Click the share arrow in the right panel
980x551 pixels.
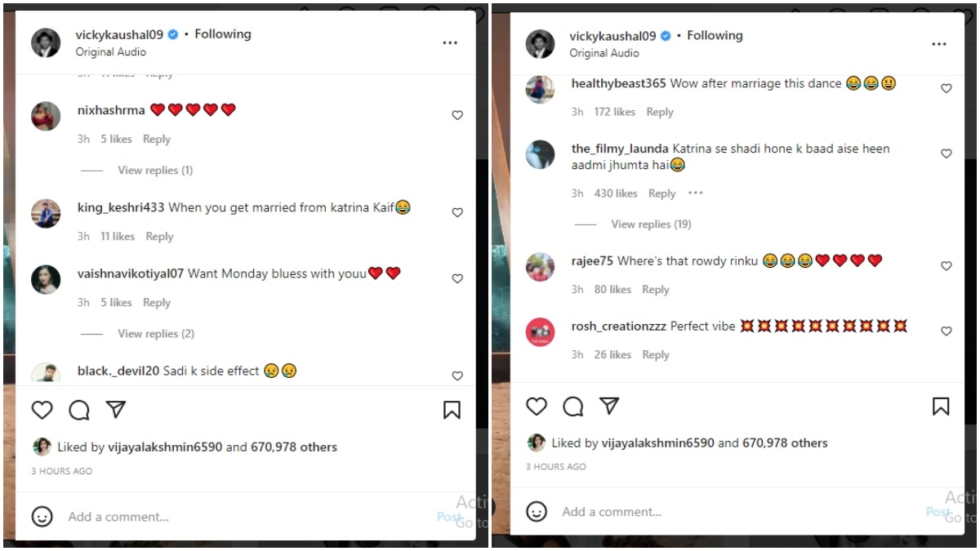point(609,406)
